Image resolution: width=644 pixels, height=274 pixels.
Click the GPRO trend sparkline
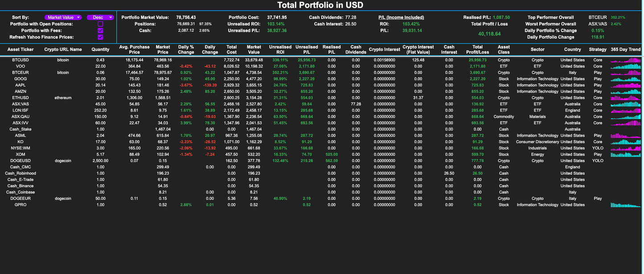tap(626, 205)
